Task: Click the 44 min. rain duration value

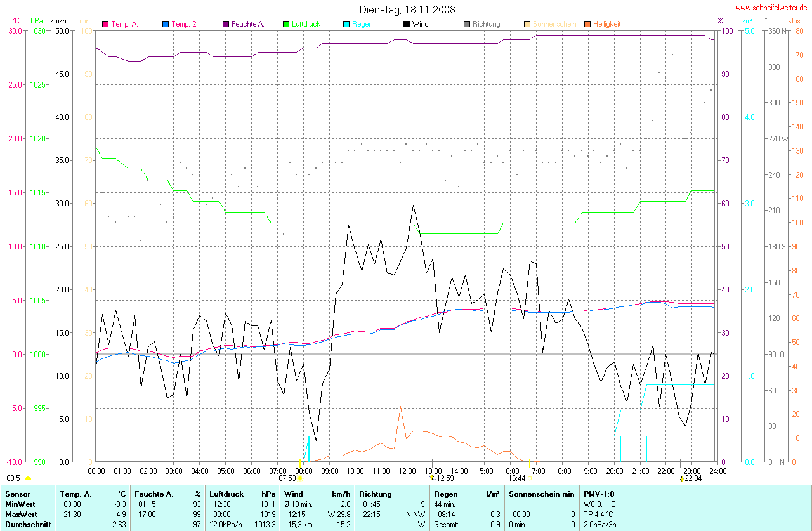Action: [446, 504]
